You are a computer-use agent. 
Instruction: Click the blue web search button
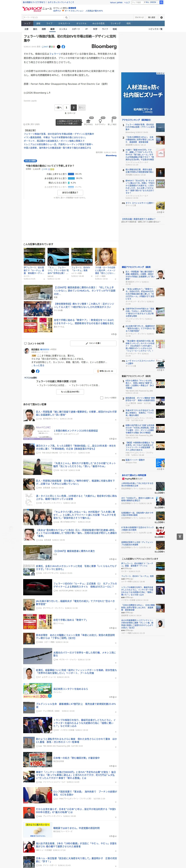(161, 2)
